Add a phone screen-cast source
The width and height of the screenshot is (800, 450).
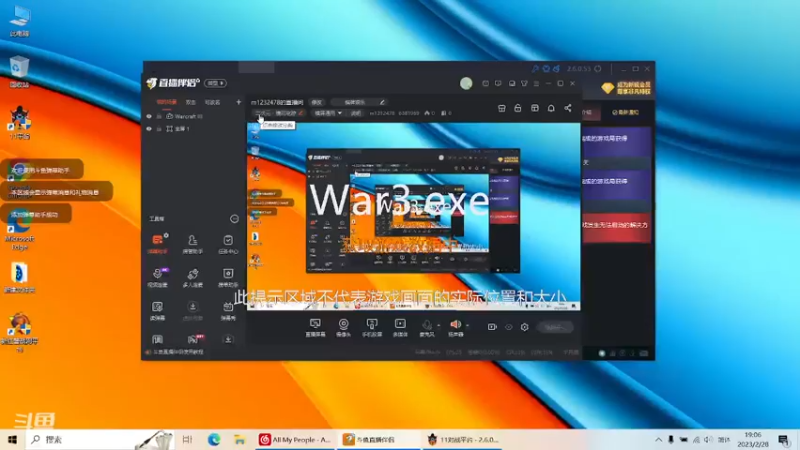pos(372,327)
